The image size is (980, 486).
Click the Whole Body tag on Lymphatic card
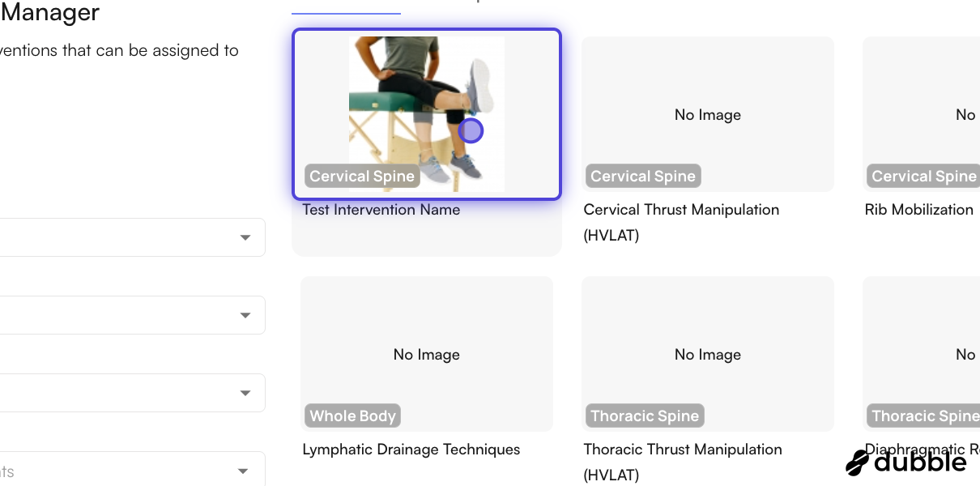(352, 416)
